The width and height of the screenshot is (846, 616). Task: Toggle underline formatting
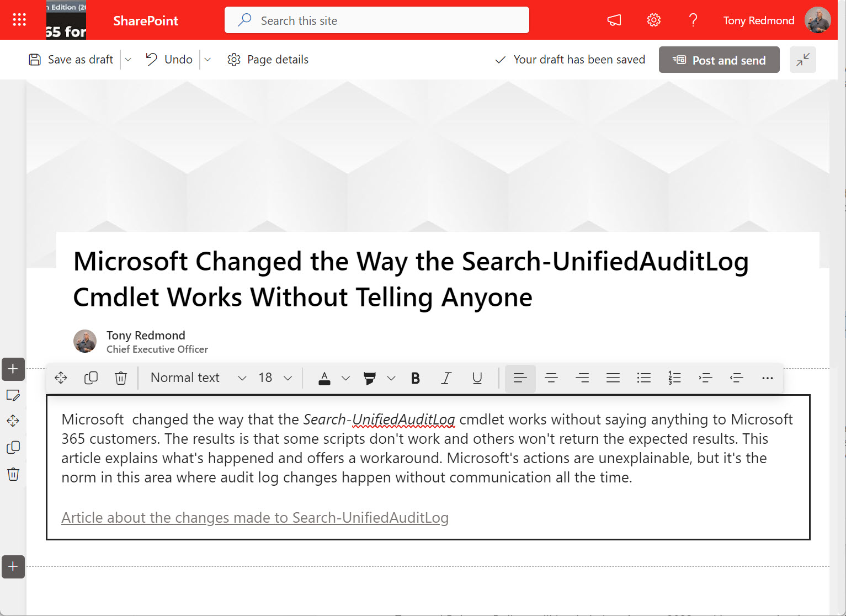(477, 378)
